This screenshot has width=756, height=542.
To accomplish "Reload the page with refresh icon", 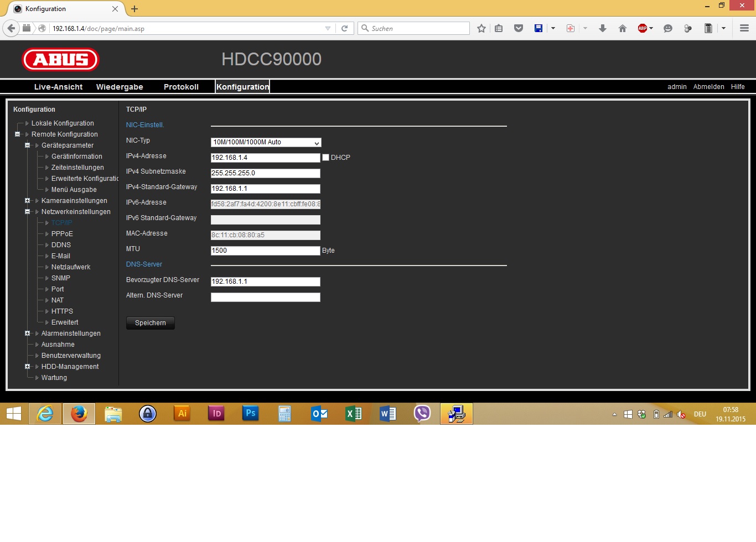I will [344, 28].
